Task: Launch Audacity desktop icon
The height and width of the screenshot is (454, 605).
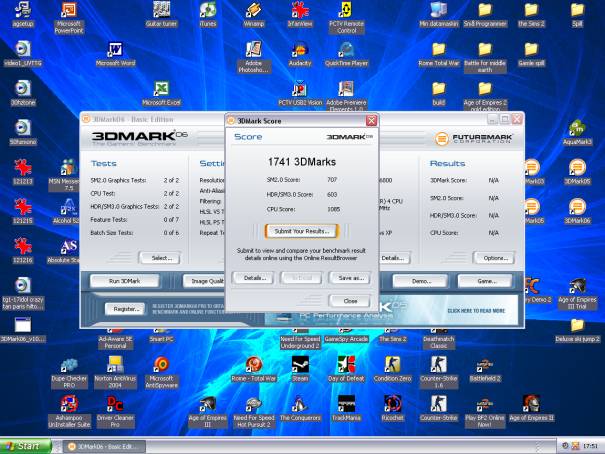Action: tap(300, 54)
